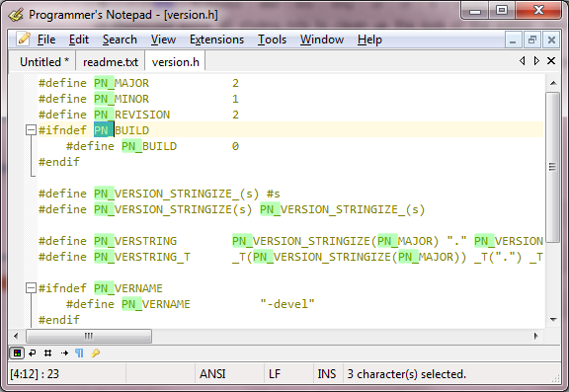Click the value 1 after PN_MINOR
The width and height of the screenshot is (569, 392).
click(x=235, y=99)
